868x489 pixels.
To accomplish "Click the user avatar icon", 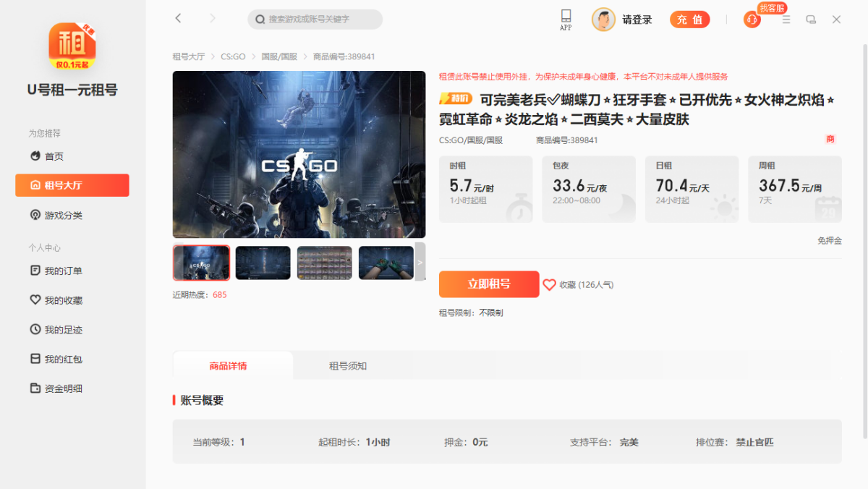I will [603, 20].
